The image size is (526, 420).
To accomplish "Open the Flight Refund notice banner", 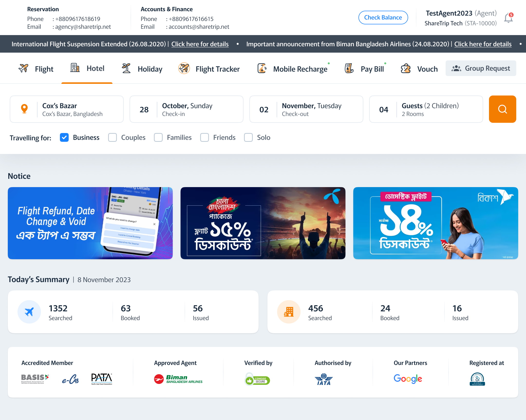I will click(x=90, y=223).
